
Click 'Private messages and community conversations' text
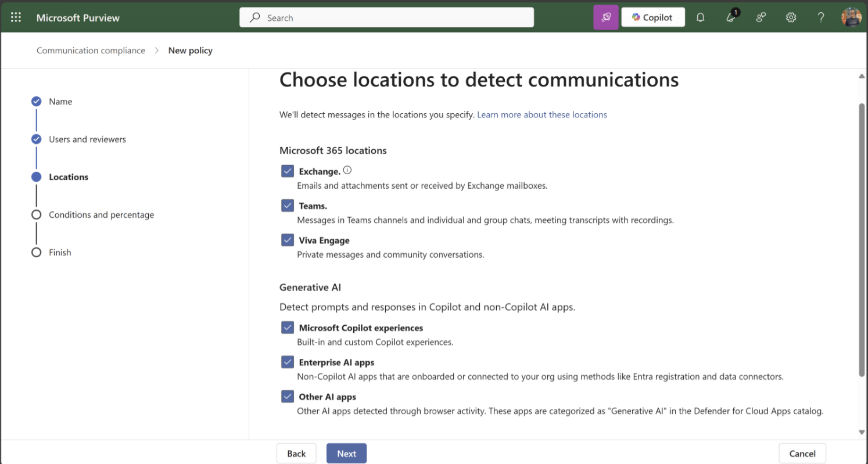pyautogui.click(x=390, y=254)
